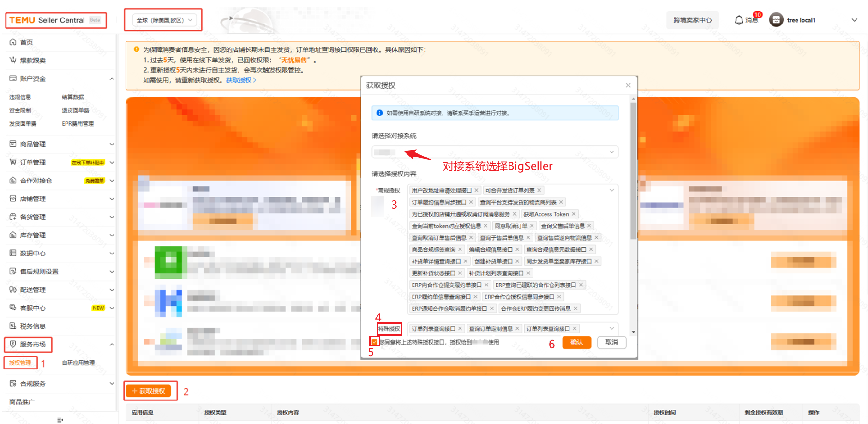Open the 结算数据 submenu item
Image resolution: width=868 pixels, height=424 pixels.
(x=73, y=97)
